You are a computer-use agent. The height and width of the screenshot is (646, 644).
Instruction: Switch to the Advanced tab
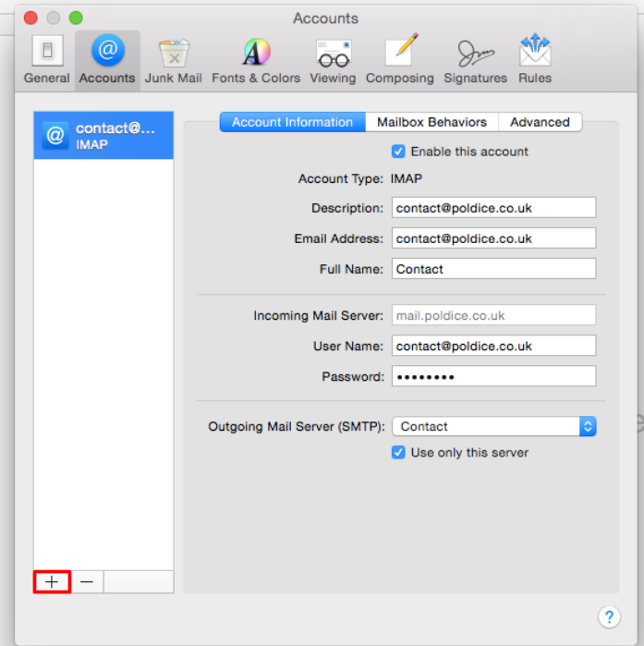[x=540, y=122]
